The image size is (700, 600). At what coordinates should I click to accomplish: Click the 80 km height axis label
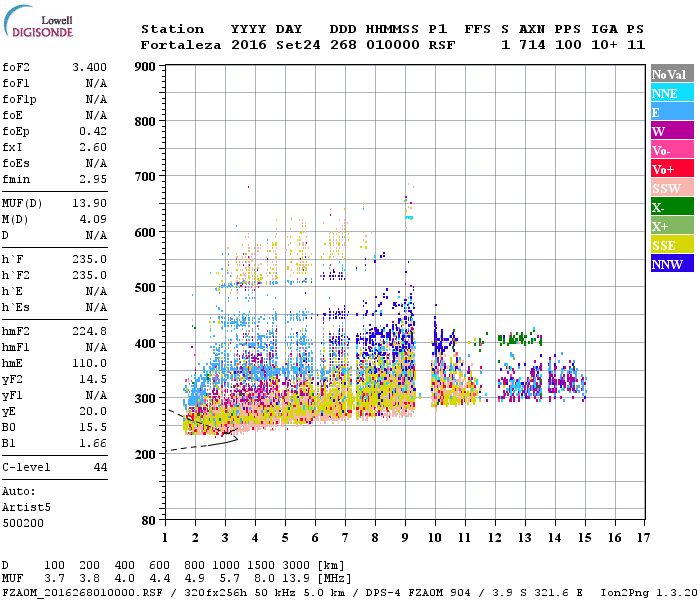point(149,521)
